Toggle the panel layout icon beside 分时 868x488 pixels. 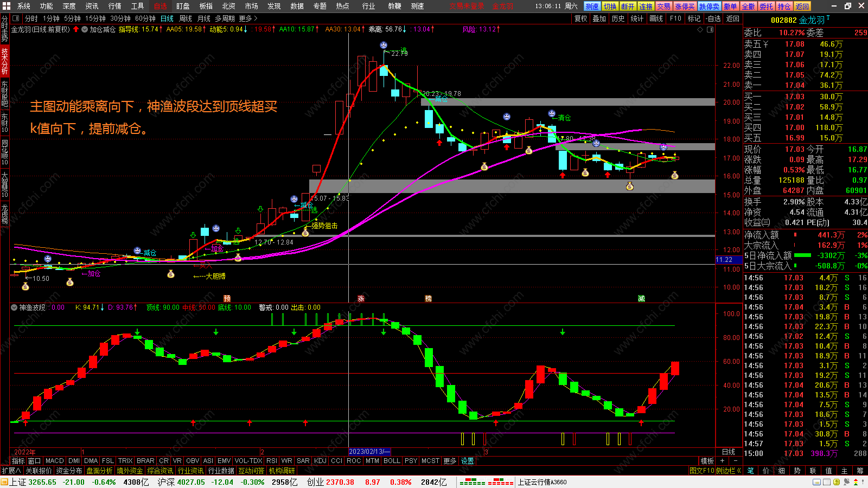[x=16, y=18]
